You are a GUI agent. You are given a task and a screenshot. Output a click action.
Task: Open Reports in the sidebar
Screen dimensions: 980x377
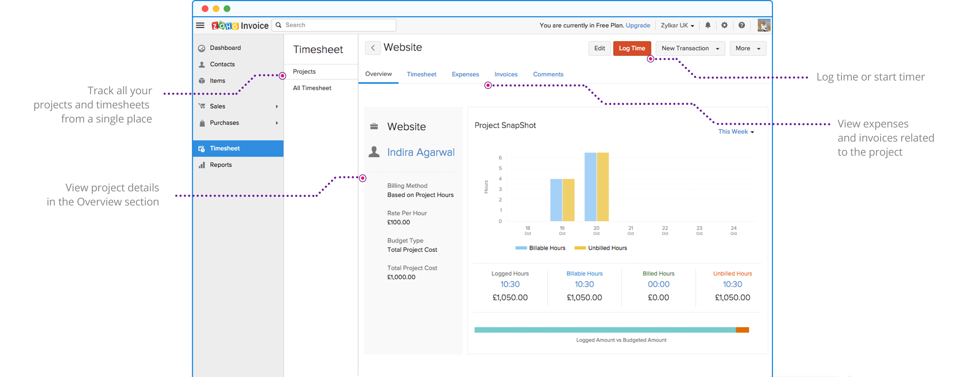coord(221,165)
